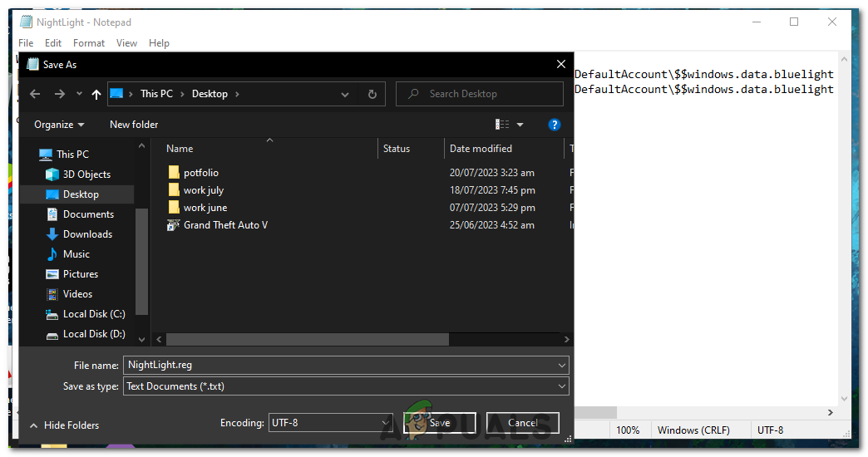Viewport: 868px width, 457px height.
Task: Select Local Disk (C:) drive
Action: point(94,314)
